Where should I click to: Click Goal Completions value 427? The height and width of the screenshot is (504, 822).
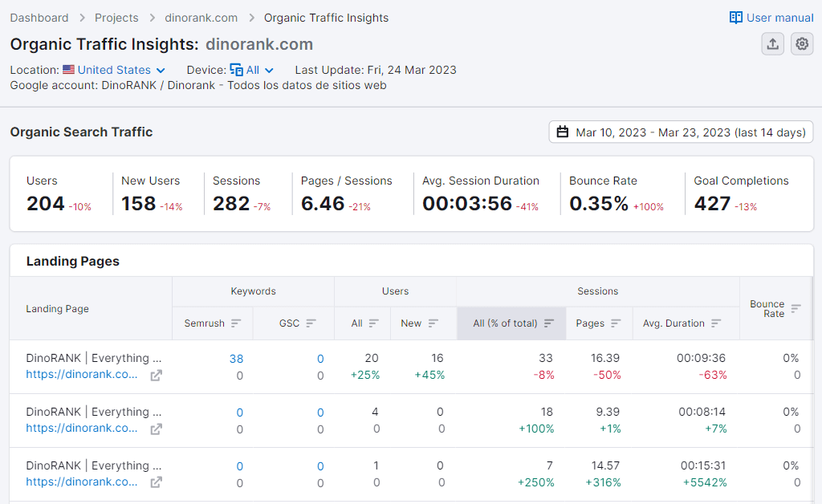tap(713, 203)
